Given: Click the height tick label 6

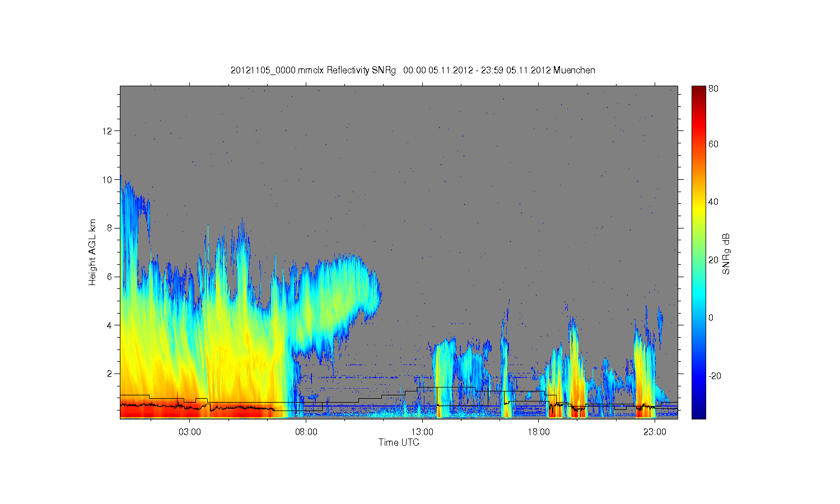Looking at the screenshot, I should click(x=110, y=277).
